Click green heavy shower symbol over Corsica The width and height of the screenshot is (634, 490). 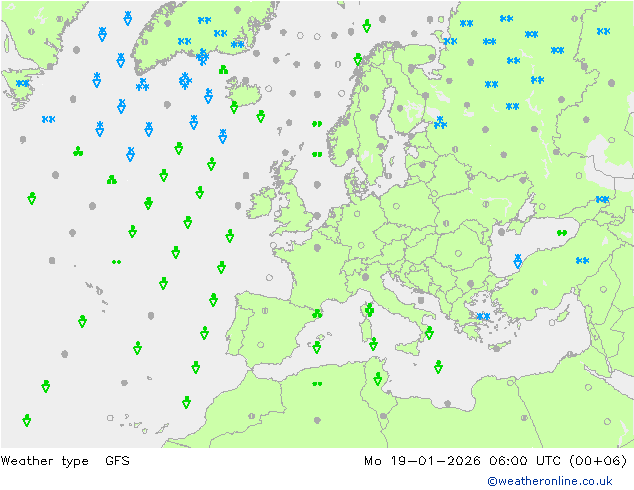coord(369,310)
